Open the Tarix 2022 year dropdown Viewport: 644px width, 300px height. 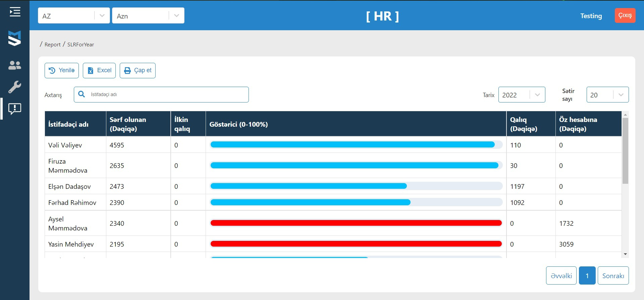[x=522, y=95]
